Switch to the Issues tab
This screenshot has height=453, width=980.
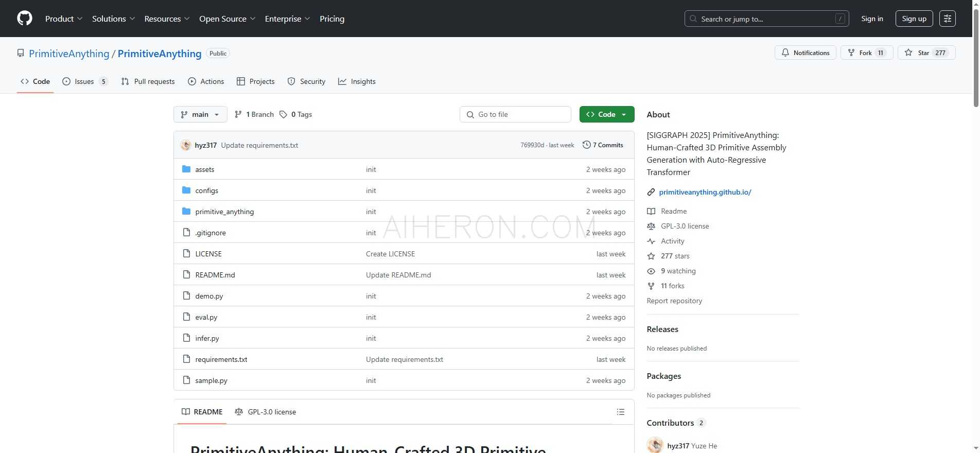(85, 81)
